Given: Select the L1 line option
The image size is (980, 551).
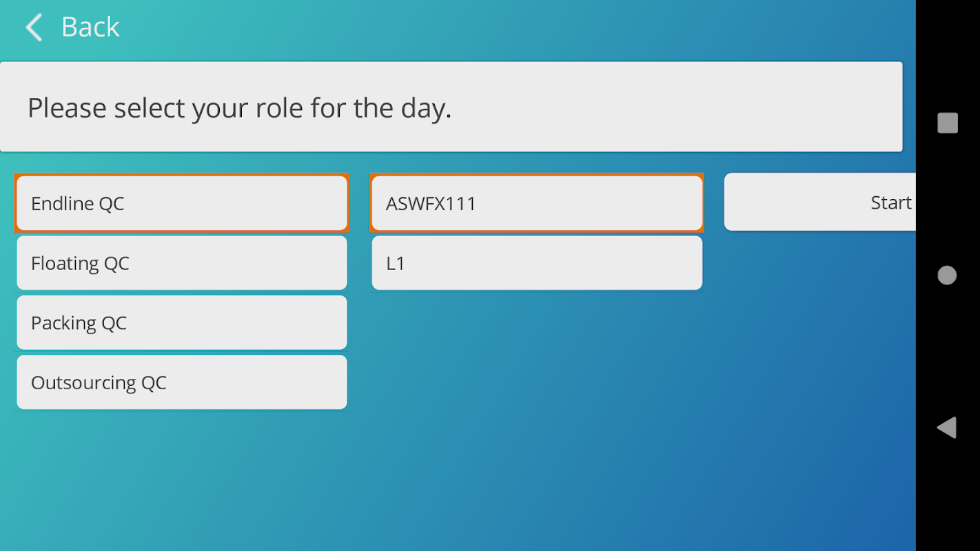Looking at the screenshot, I should point(537,263).
